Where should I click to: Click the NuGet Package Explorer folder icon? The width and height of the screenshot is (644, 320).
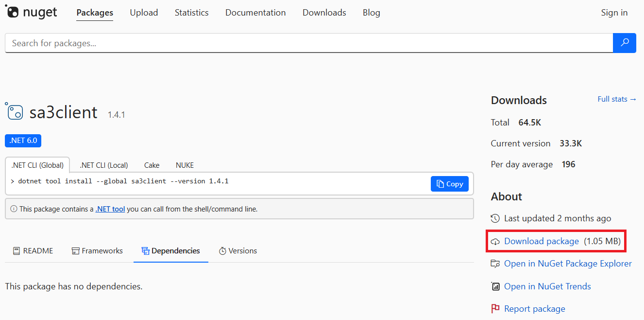[495, 264]
